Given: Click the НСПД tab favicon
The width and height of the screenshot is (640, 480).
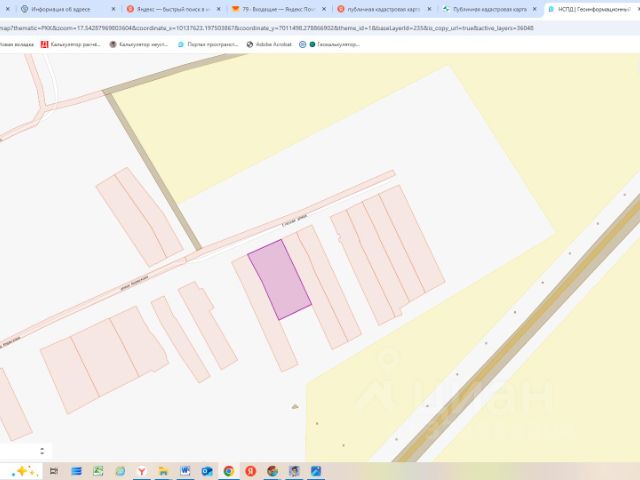Looking at the screenshot, I should [x=551, y=9].
